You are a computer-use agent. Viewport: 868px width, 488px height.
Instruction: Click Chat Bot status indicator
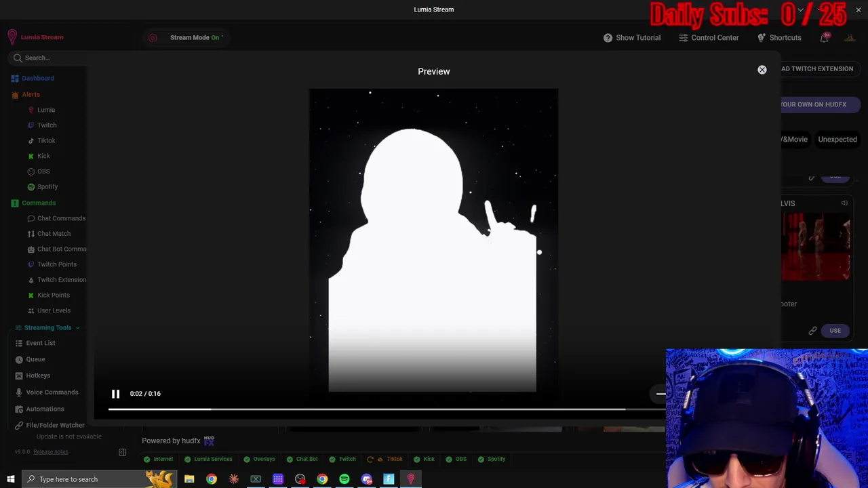click(302, 460)
